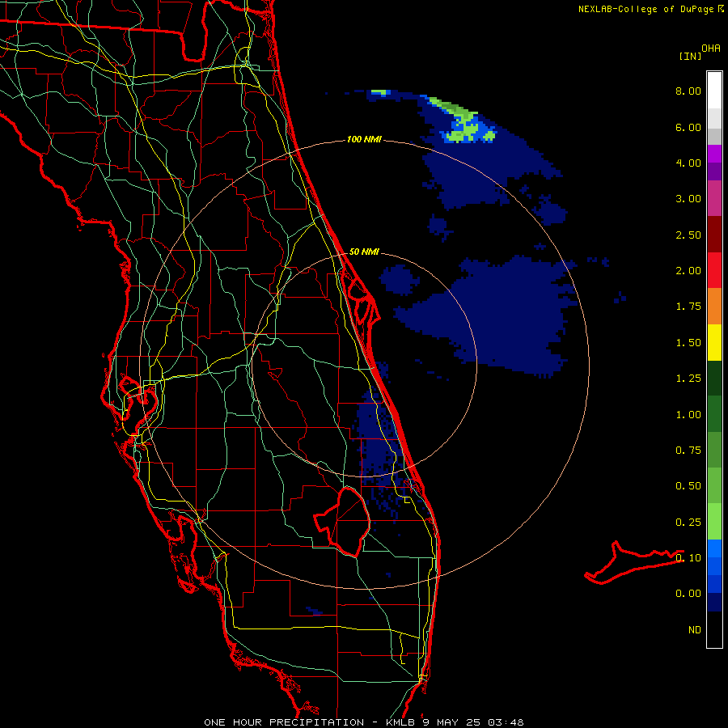
Task: Click the NEXLAB-College of DuPage label
Action: tap(645, 9)
